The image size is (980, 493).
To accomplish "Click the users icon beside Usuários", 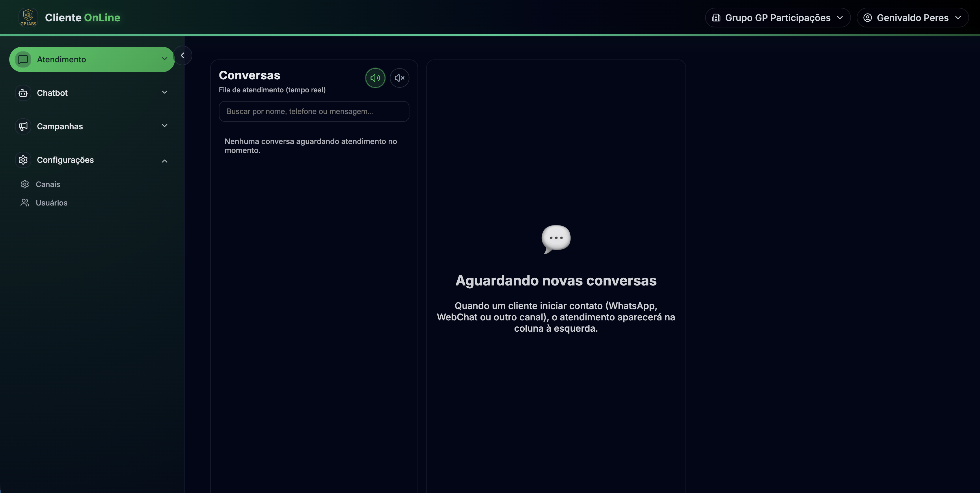I will (25, 202).
